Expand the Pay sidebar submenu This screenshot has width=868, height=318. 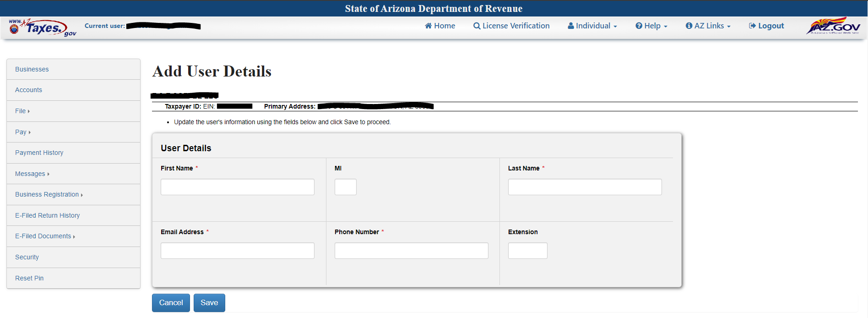(x=73, y=132)
